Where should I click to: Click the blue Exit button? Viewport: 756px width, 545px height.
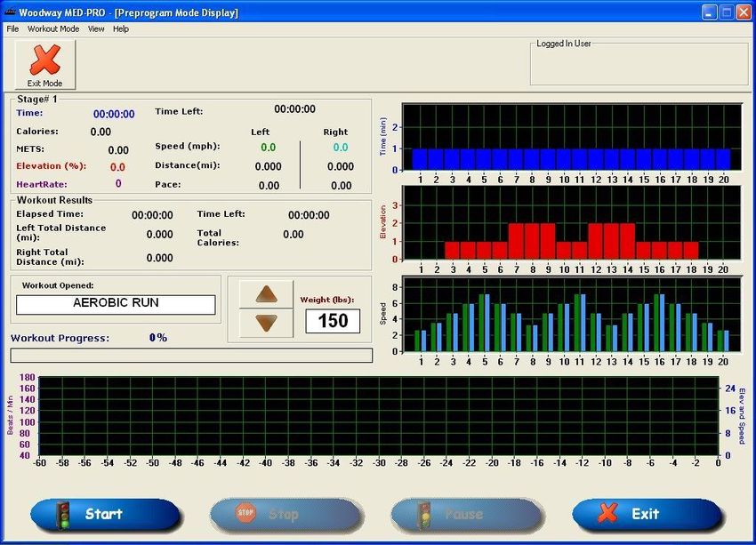647,514
